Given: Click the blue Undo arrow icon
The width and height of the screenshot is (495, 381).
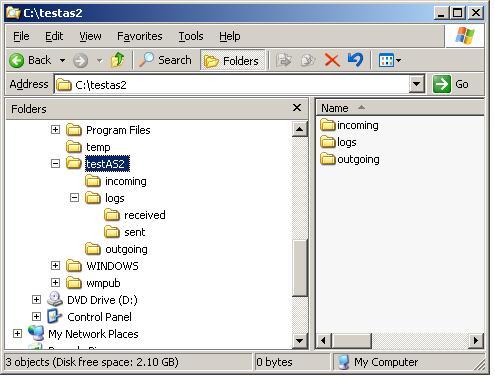Looking at the screenshot, I should 355,60.
